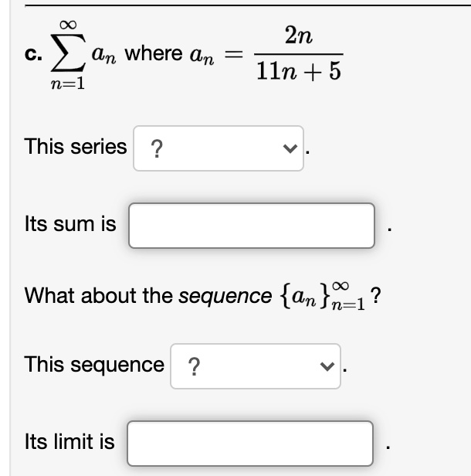Click the fraction 2n over 11n+5
Viewport: 471px width, 476px height.
coord(299,54)
